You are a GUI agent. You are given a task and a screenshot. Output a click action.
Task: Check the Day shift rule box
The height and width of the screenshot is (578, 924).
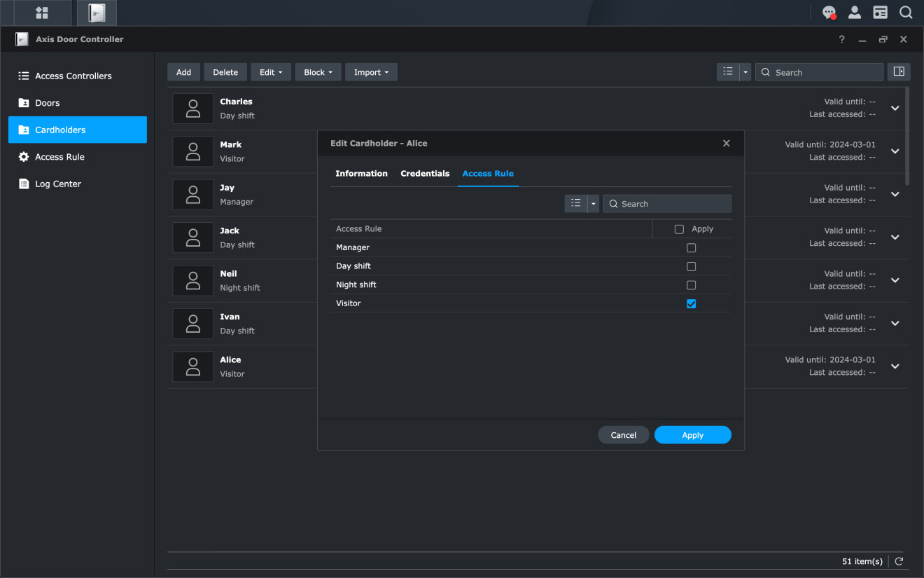pyautogui.click(x=691, y=266)
